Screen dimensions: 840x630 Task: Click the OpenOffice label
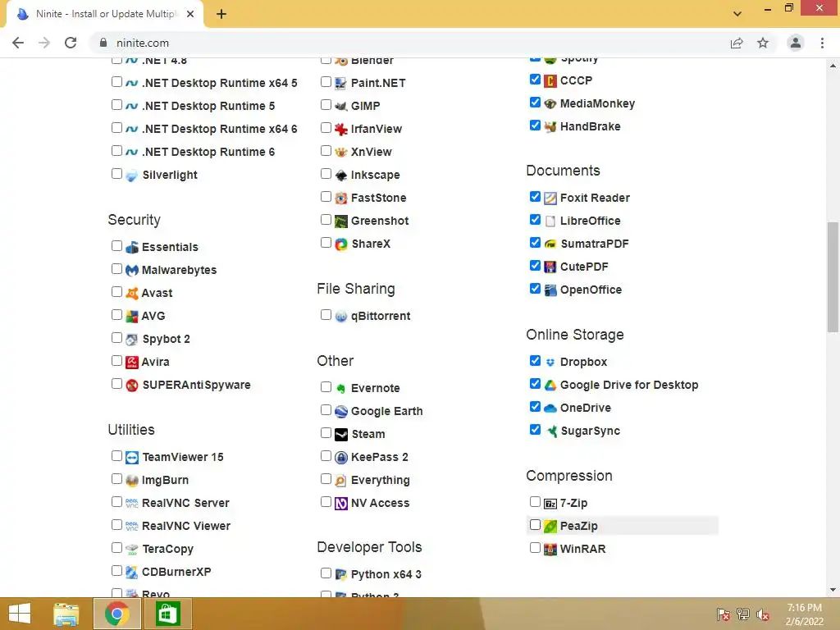[591, 290]
